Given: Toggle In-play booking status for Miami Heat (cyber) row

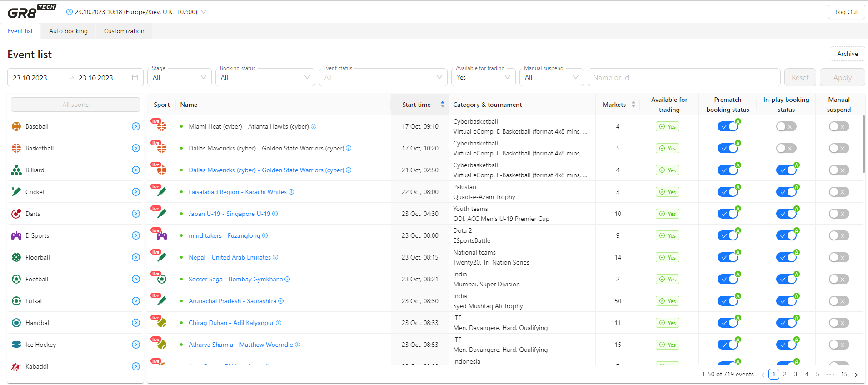Looking at the screenshot, I should pyautogui.click(x=786, y=126).
